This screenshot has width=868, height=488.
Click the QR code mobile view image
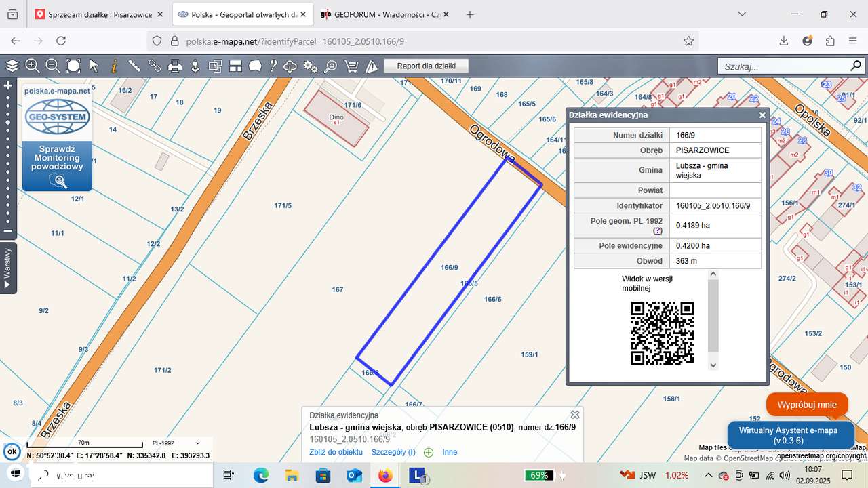[x=662, y=333]
